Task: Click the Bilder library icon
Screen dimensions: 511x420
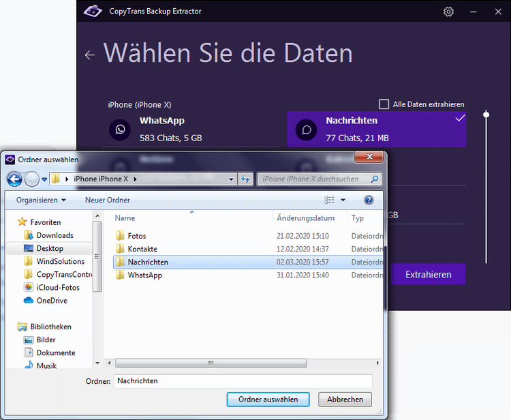Action: coord(29,340)
